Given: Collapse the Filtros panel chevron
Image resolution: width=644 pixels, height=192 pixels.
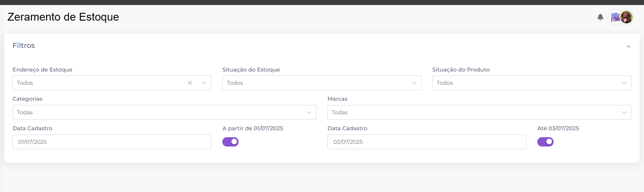Looking at the screenshot, I should click(628, 47).
